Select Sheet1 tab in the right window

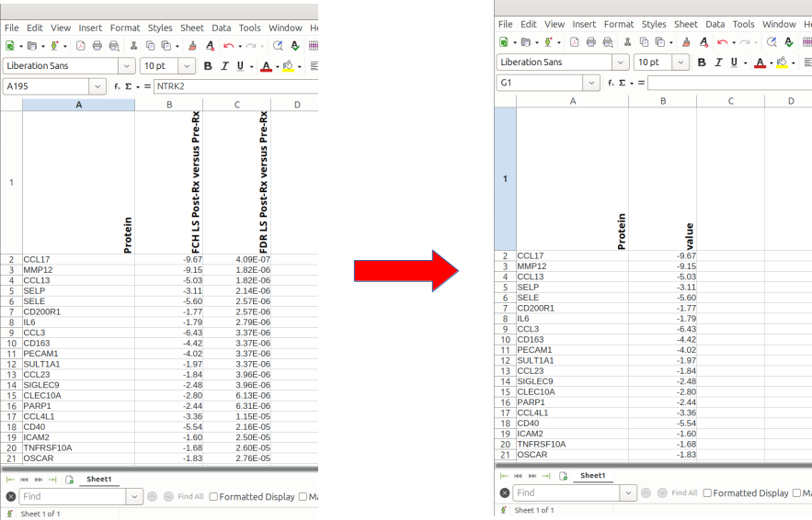592,476
